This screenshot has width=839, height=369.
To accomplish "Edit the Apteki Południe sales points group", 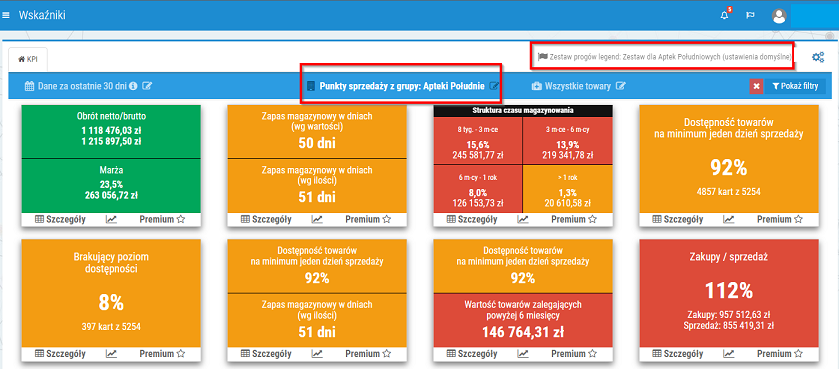I will [494, 86].
